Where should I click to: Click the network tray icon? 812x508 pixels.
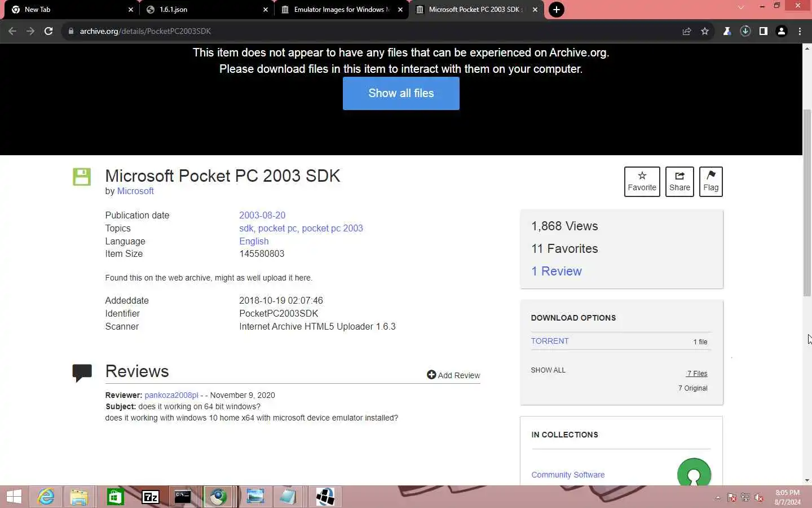(745, 498)
